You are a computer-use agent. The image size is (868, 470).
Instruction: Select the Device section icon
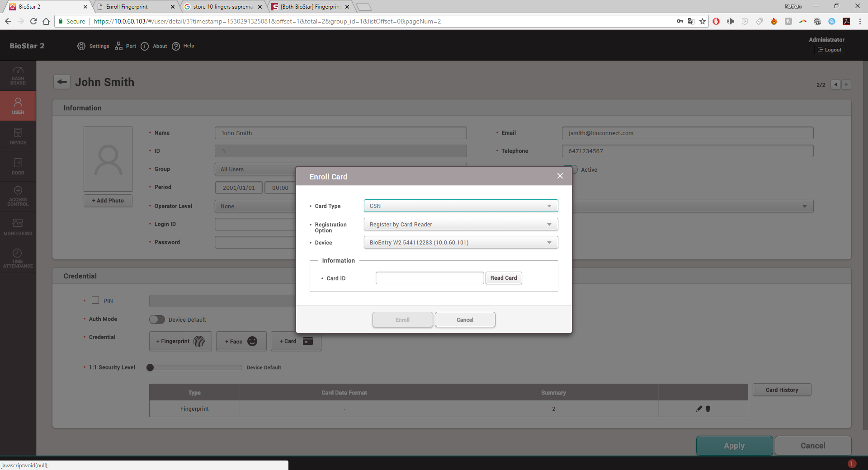(18, 136)
